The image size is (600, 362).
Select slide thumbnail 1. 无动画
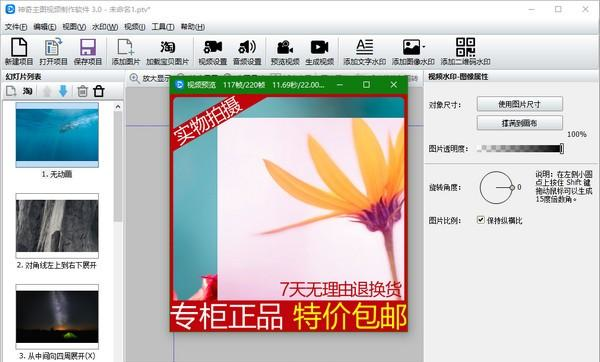pos(57,135)
